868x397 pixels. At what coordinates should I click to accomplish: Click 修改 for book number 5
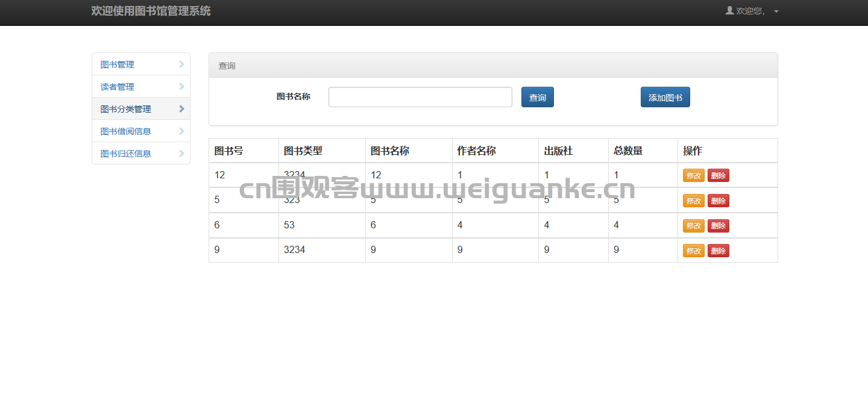[694, 201]
